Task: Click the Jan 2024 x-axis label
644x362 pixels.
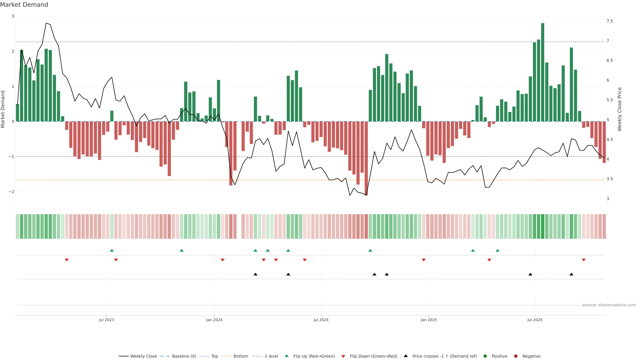Action: click(x=214, y=320)
